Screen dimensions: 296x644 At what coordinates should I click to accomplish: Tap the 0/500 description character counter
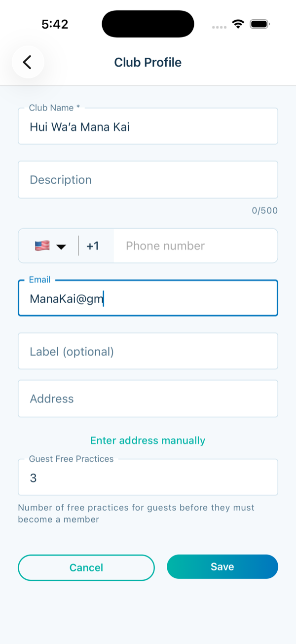point(265,211)
